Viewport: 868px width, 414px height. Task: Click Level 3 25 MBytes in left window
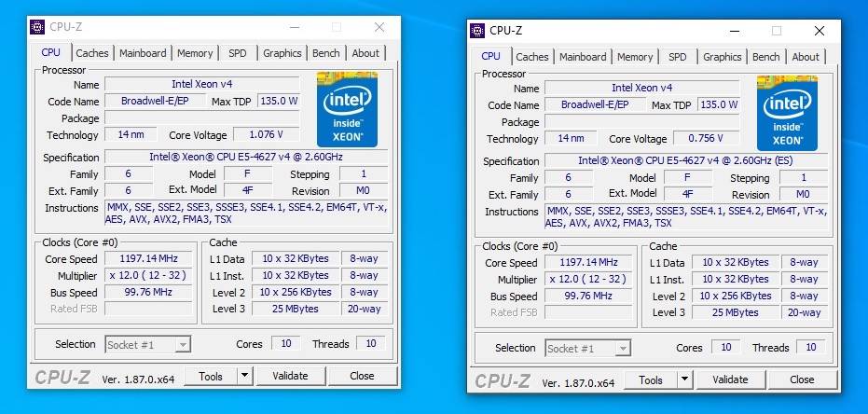(296, 309)
